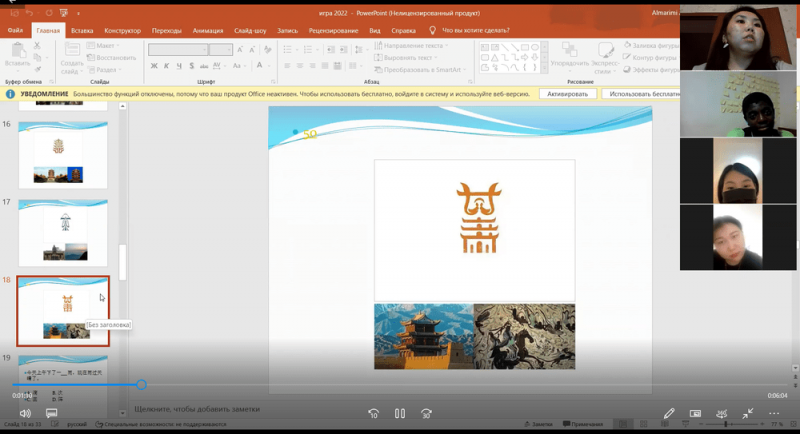The width and height of the screenshot is (800, 434).
Task: Open the Справка tab
Action: point(404,31)
